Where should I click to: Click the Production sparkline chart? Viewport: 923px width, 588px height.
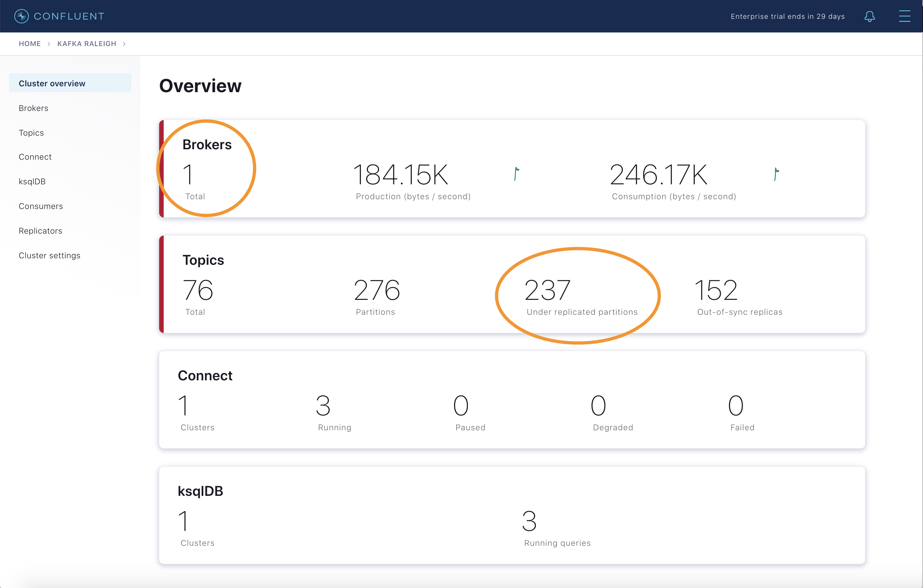click(x=517, y=174)
